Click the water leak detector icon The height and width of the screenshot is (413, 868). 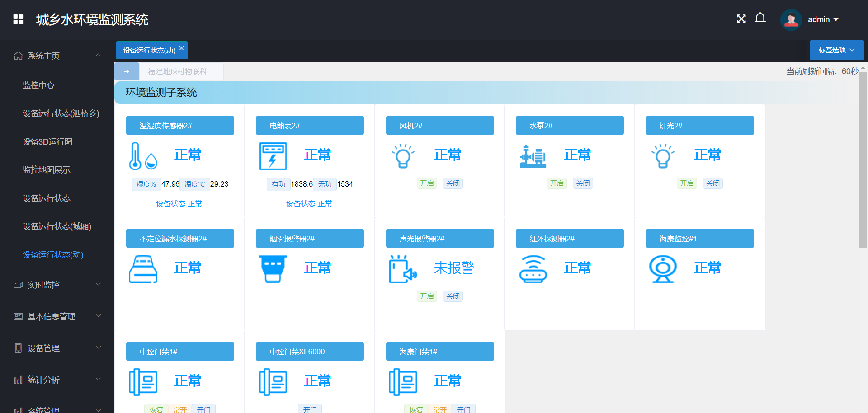click(x=143, y=269)
